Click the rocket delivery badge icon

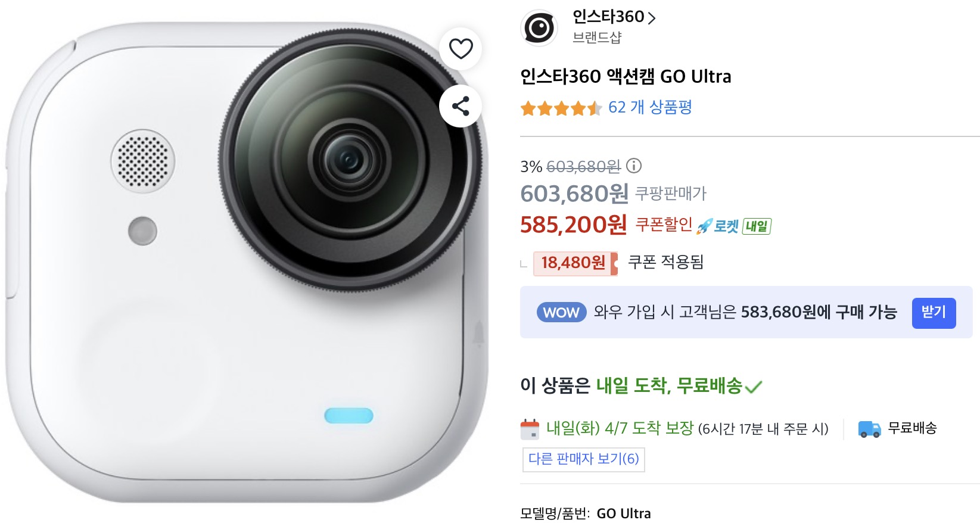click(x=705, y=226)
